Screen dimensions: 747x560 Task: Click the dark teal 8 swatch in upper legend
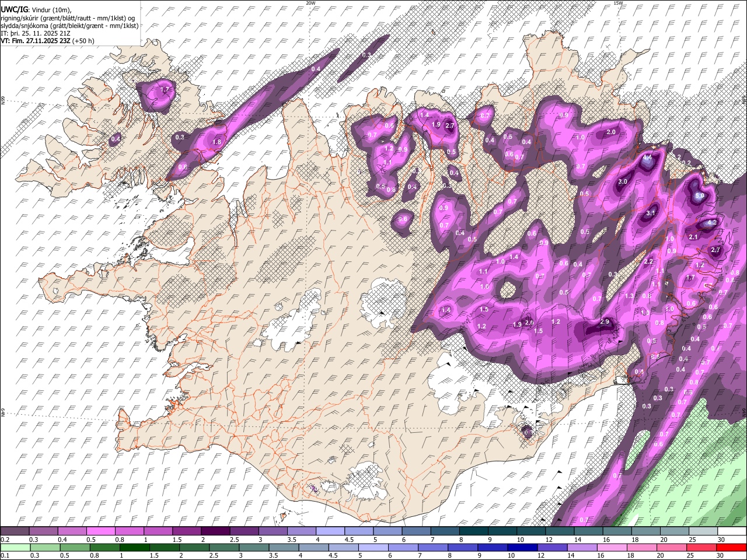click(473, 531)
